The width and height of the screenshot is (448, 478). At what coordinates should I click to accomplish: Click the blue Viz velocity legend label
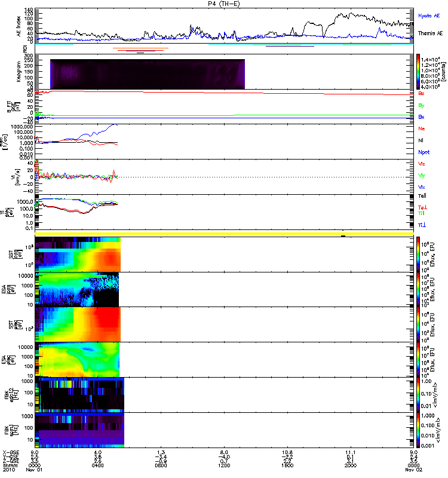(421, 187)
